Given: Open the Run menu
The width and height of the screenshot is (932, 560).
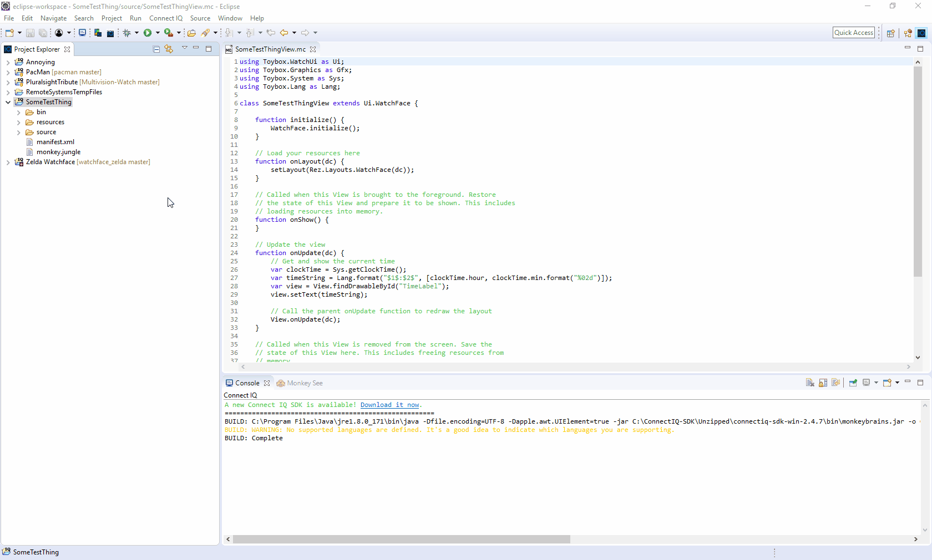Looking at the screenshot, I should pyautogui.click(x=135, y=18).
